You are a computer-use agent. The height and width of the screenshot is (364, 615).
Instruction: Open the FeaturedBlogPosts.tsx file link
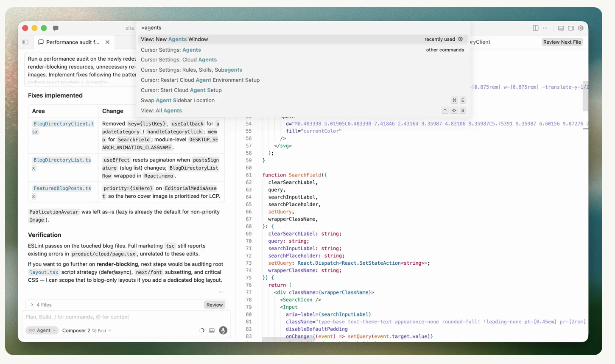tap(62, 192)
